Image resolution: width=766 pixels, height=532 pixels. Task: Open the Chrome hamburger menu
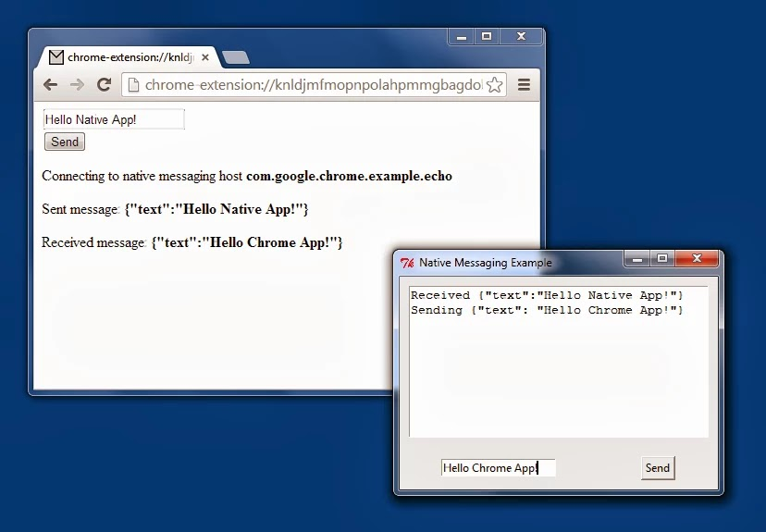[x=524, y=85]
